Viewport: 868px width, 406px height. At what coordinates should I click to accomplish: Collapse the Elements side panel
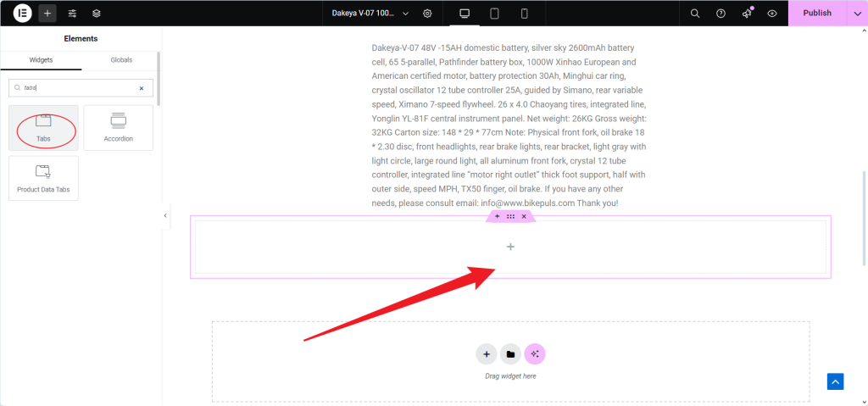tap(165, 215)
